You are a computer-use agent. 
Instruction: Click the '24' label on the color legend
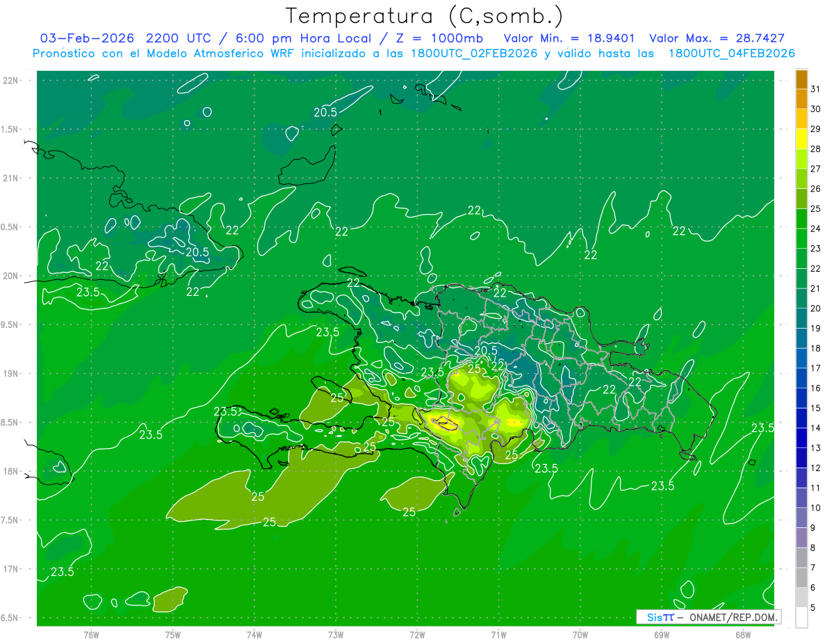815,229
